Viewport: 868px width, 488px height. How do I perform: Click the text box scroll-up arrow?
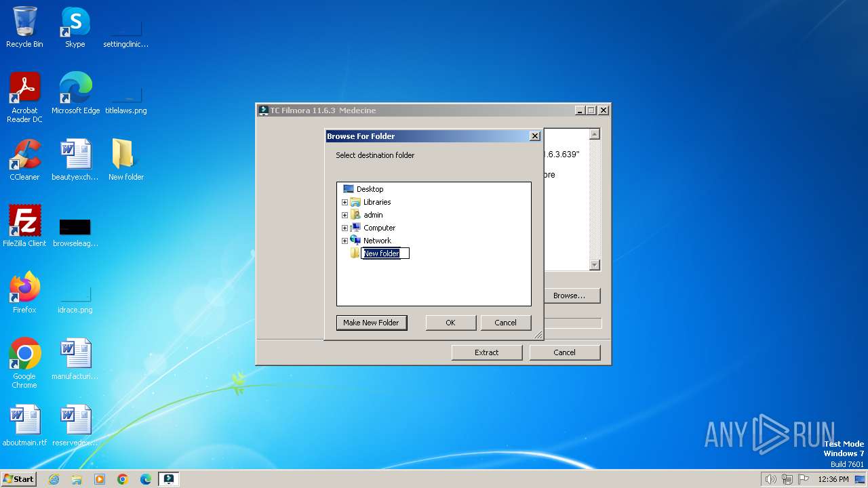(x=595, y=134)
